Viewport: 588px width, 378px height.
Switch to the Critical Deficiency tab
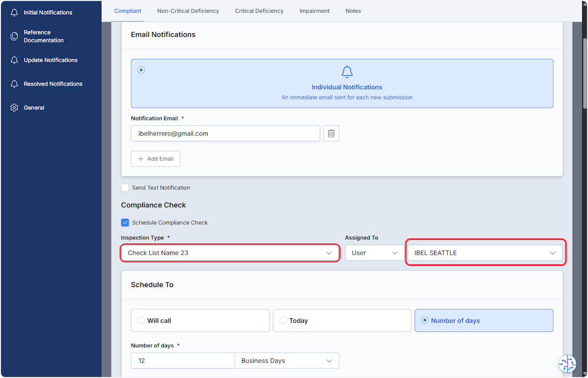click(259, 11)
